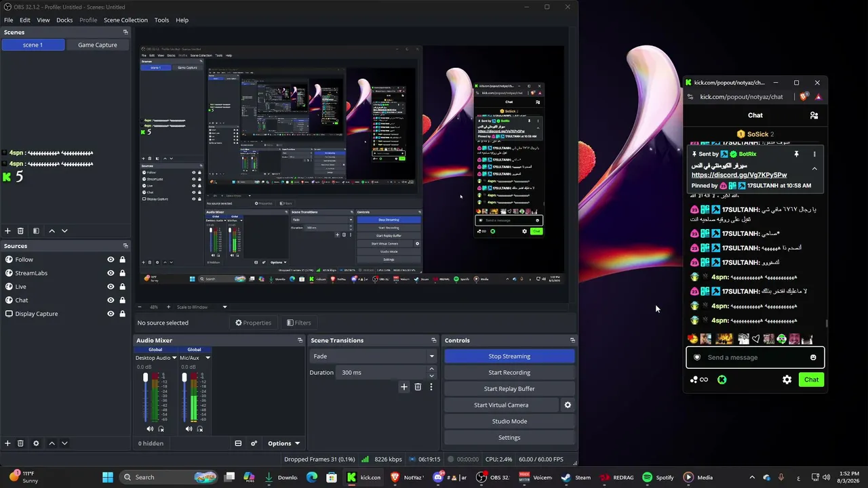Screen dimensions: 868x488
Task: Click the green Kick emote icon below chat
Action: pyautogui.click(x=722, y=380)
